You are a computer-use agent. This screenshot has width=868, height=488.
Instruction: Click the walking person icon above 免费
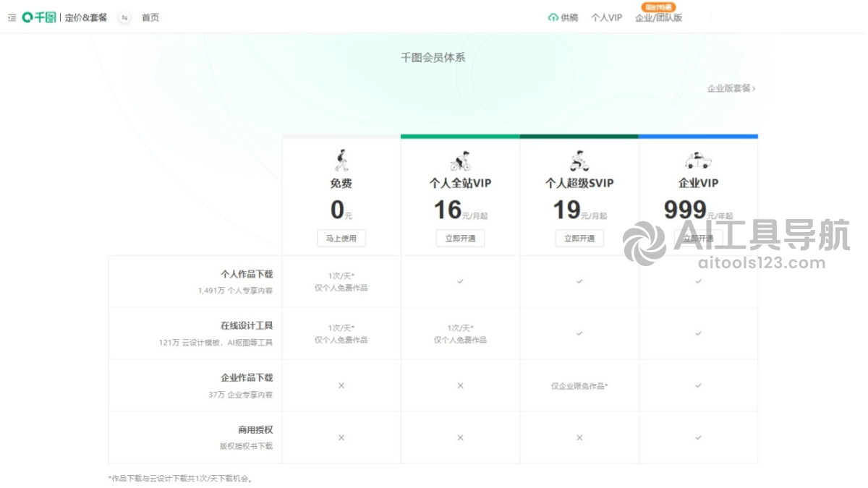[341, 160]
